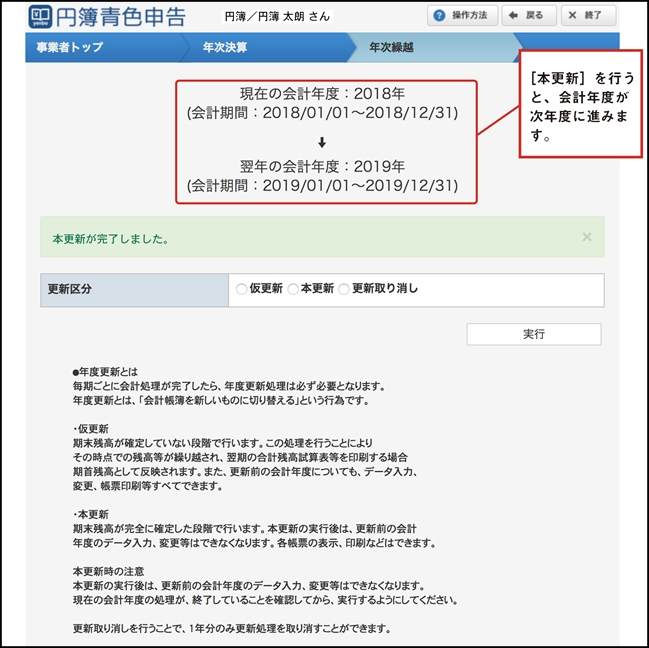Click the left arrow icon on 戻る

512,16
